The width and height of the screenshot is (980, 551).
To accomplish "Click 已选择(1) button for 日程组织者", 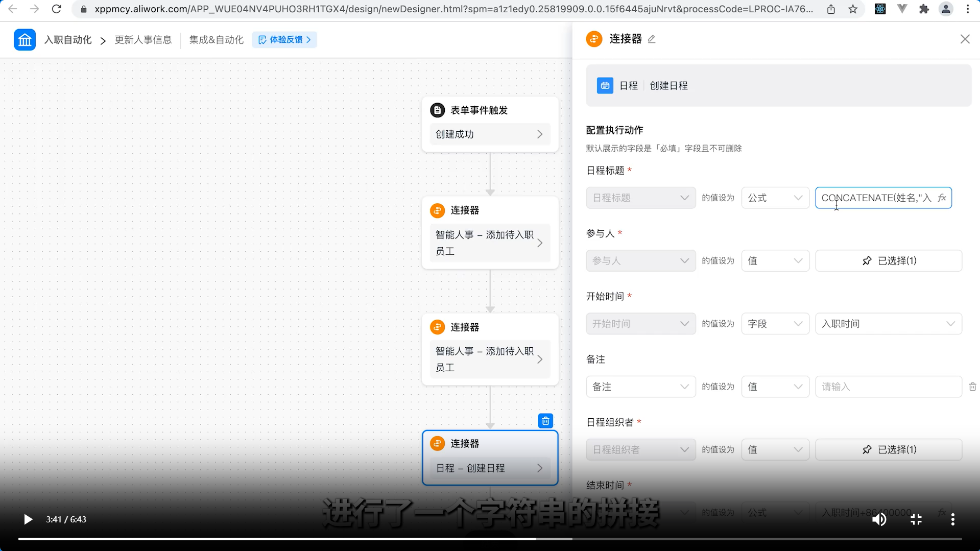I will tap(889, 449).
